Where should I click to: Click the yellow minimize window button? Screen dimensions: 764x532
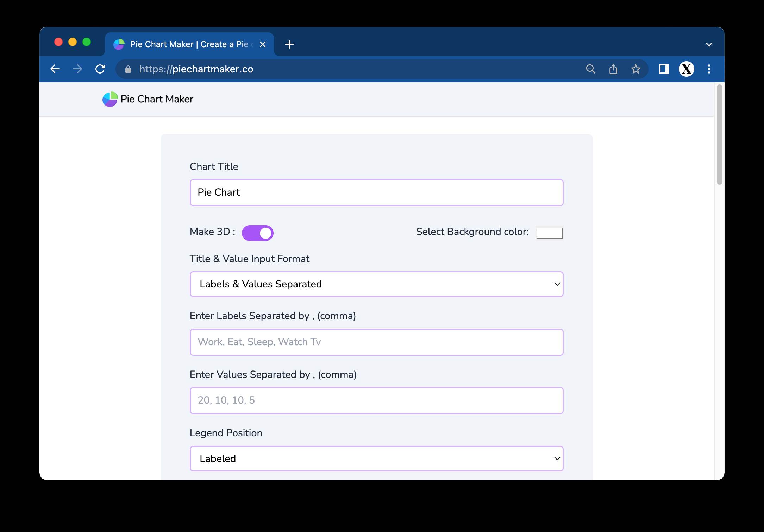(73, 42)
